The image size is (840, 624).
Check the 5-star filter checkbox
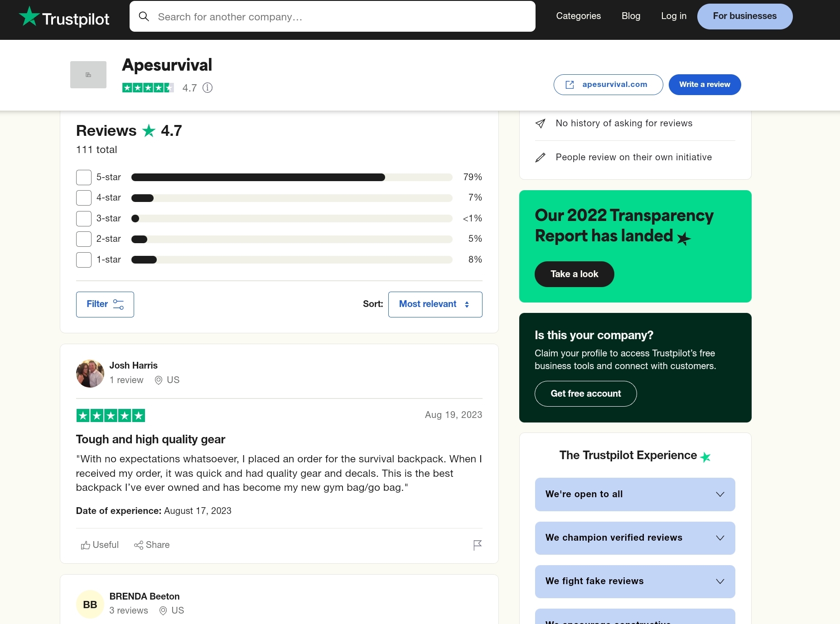point(84,178)
